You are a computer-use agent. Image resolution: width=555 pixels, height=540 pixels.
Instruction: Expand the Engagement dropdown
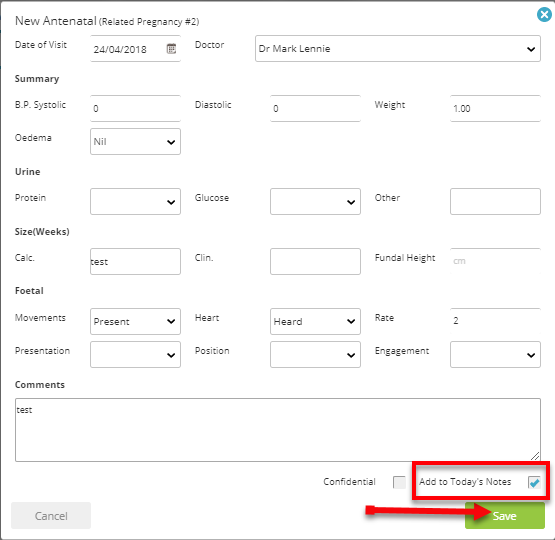coord(495,354)
